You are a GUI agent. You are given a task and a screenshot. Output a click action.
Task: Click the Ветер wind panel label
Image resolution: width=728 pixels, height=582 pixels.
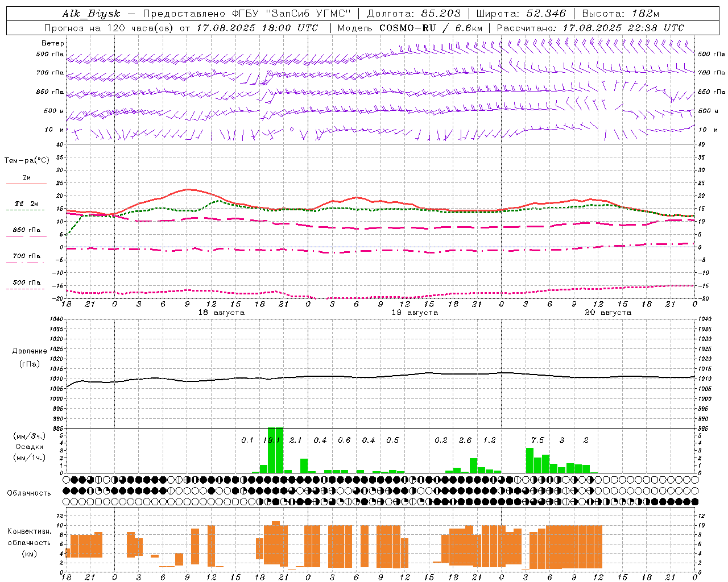click(x=53, y=43)
